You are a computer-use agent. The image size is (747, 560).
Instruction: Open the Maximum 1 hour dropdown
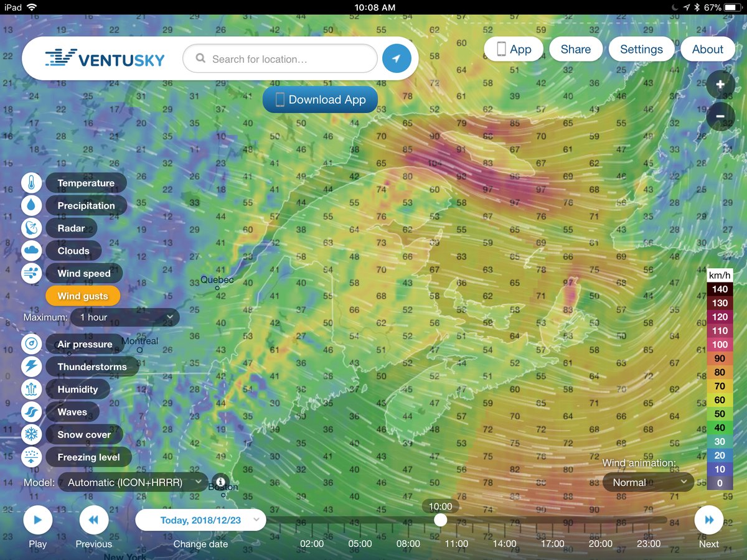pyautogui.click(x=125, y=317)
